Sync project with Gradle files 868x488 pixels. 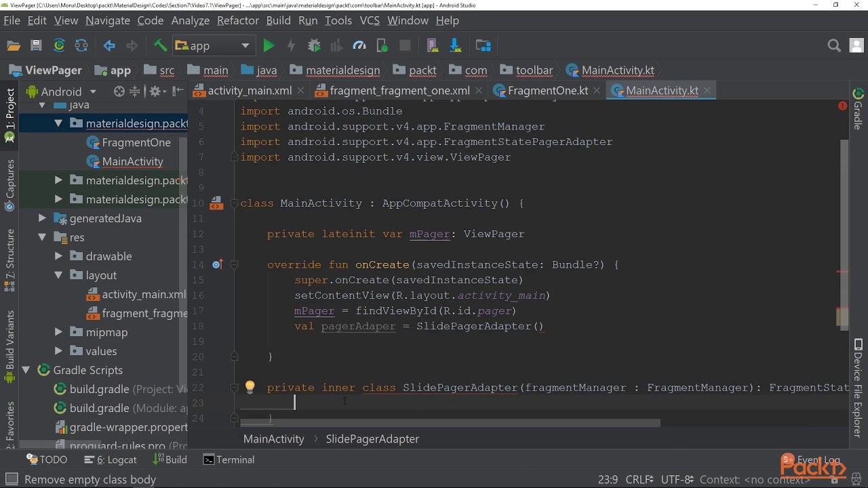59,45
